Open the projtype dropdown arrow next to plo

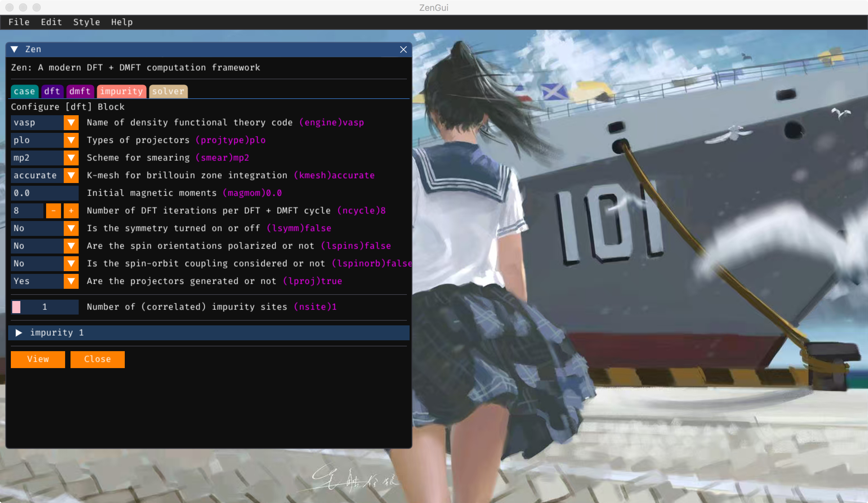[71, 140]
